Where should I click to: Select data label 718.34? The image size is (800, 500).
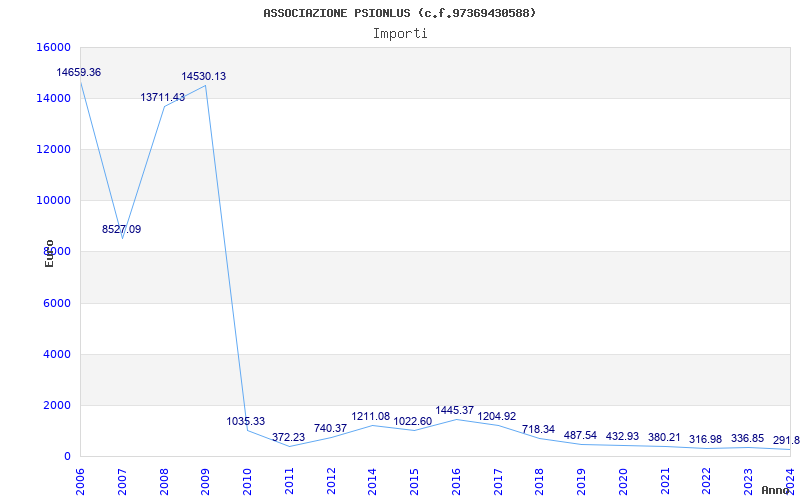pos(538,429)
